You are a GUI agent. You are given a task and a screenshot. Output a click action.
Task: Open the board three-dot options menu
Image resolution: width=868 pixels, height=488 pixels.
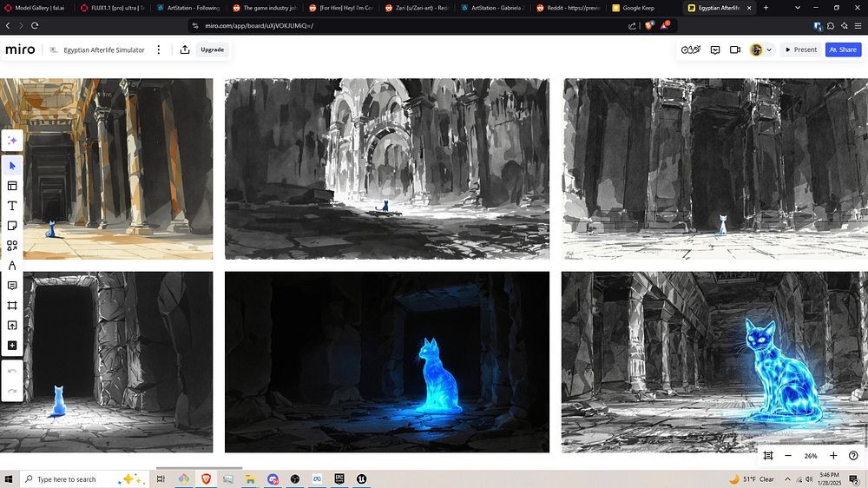tap(158, 49)
